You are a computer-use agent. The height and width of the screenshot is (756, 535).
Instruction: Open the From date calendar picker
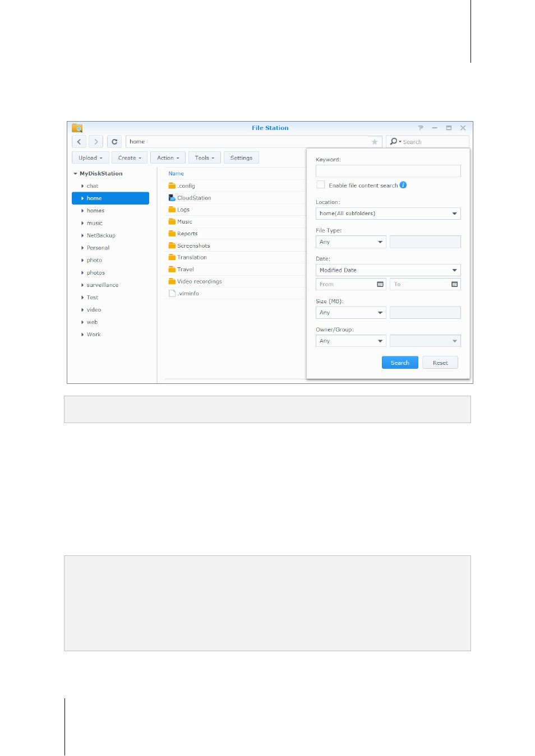point(380,284)
